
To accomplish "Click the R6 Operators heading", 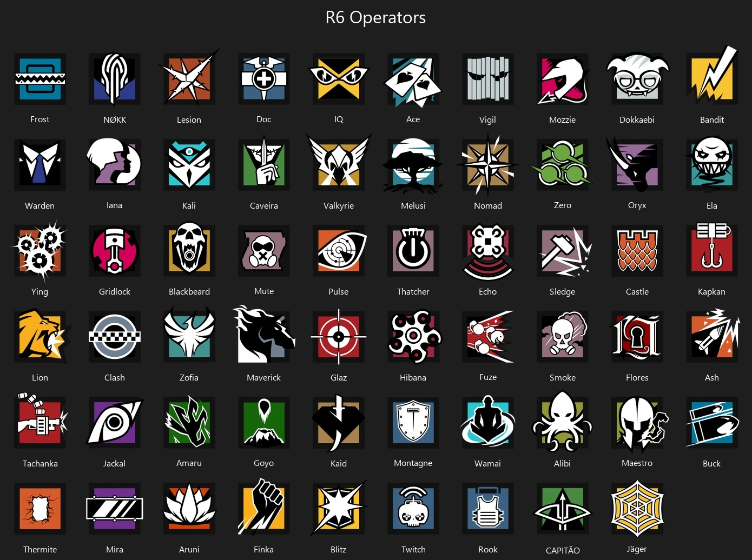I will [375, 17].
